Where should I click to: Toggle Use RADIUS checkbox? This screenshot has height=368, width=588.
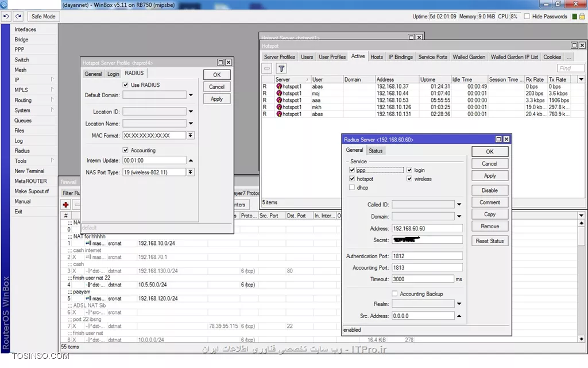pyautogui.click(x=126, y=85)
